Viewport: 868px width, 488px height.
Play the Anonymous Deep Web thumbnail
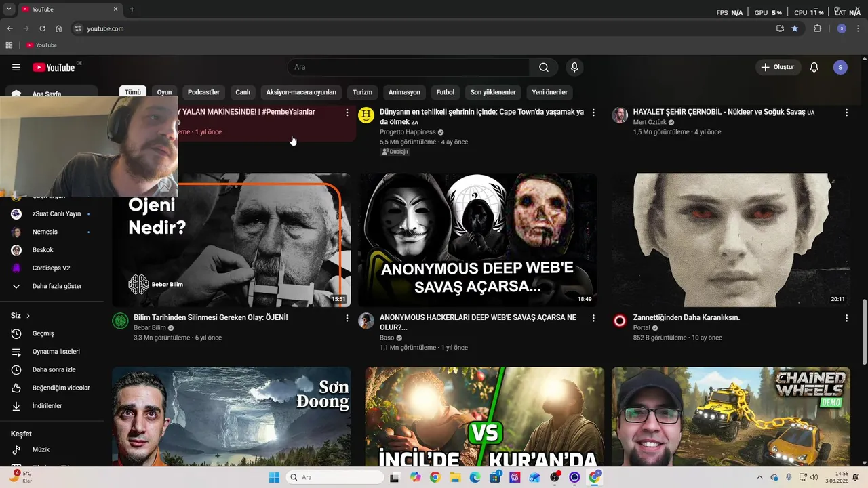(x=477, y=240)
